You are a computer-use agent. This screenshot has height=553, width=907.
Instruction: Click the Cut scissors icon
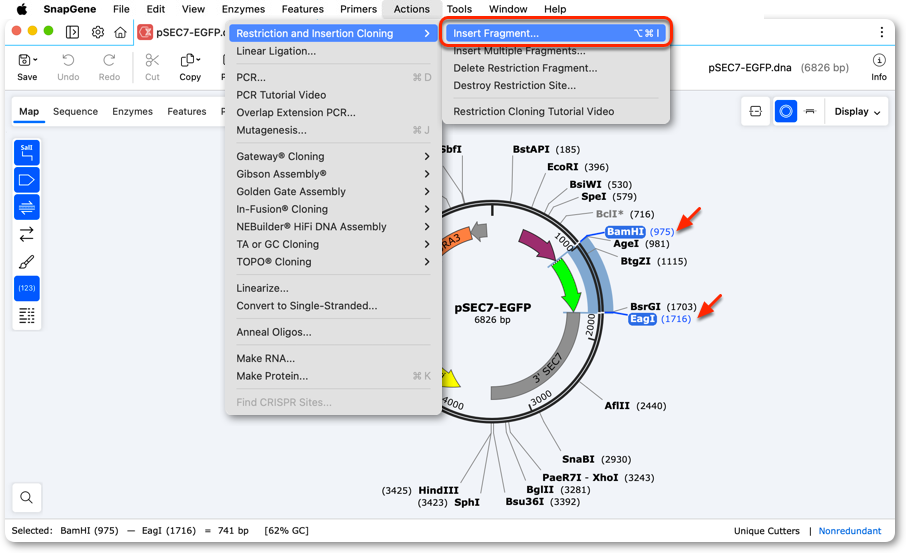point(152,60)
